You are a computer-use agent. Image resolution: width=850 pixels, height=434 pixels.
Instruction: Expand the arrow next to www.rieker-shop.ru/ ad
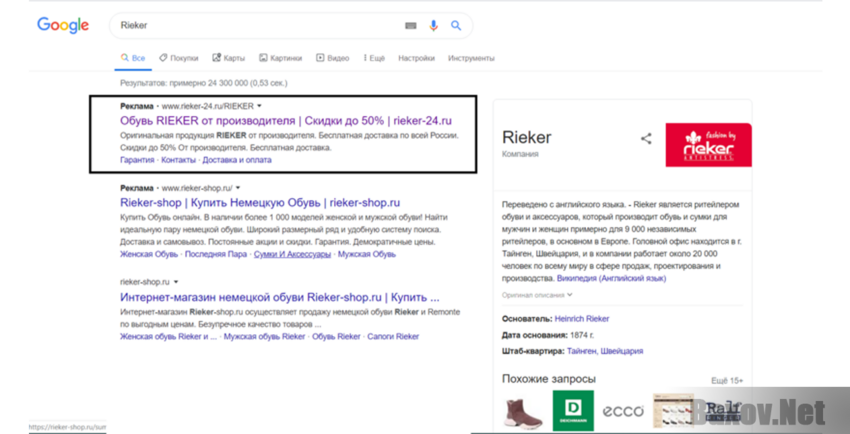pyautogui.click(x=238, y=189)
